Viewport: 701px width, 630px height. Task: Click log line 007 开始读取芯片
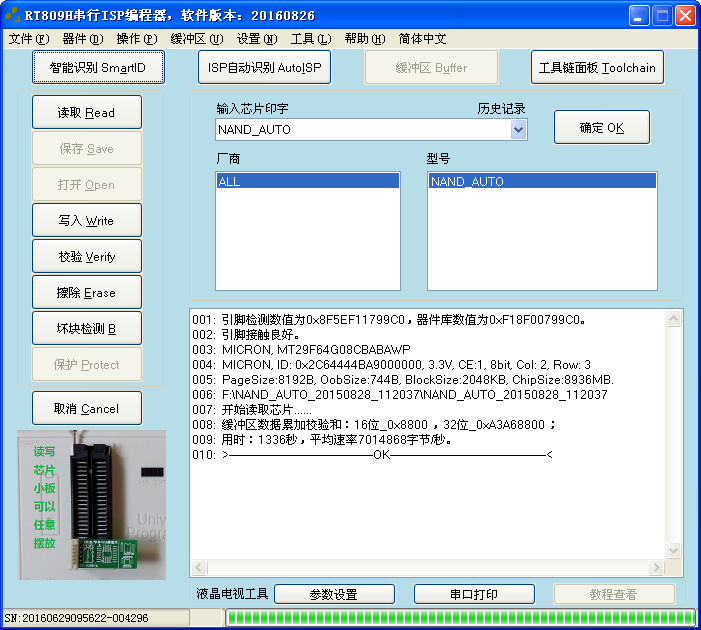pos(252,410)
